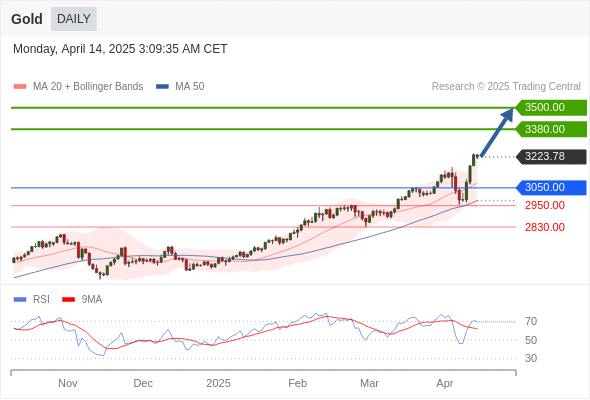Click the blue upward forecast arrow
590x400 pixels.
[497, 132]
